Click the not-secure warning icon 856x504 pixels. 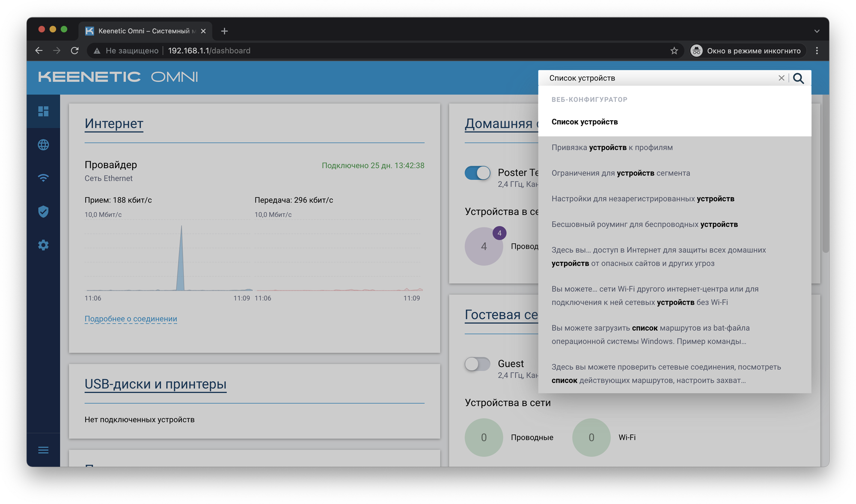coord(97,50)
